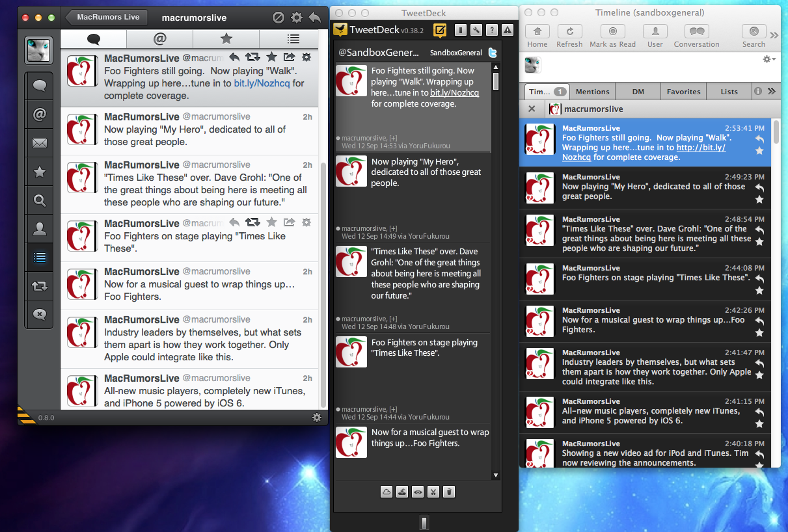Open gear menu at left window bottom bar
Screen dimensions: 788x532
tap(317, 418)
